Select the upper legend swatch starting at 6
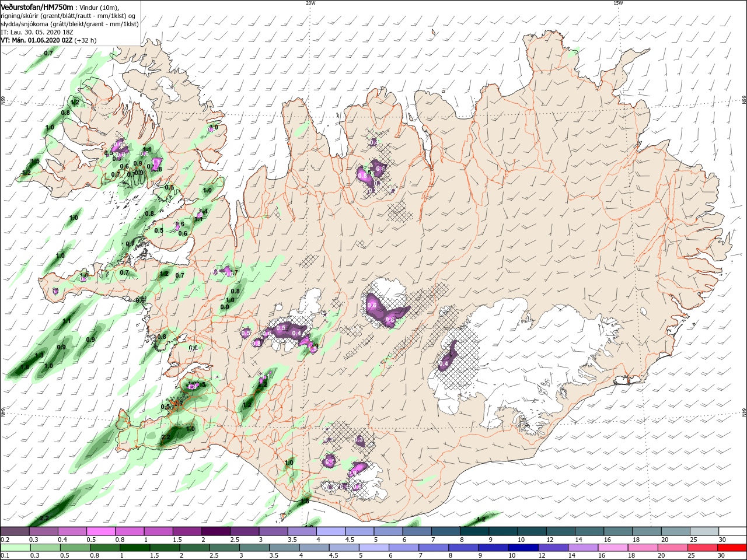The image size is (747, 560). 417,531
